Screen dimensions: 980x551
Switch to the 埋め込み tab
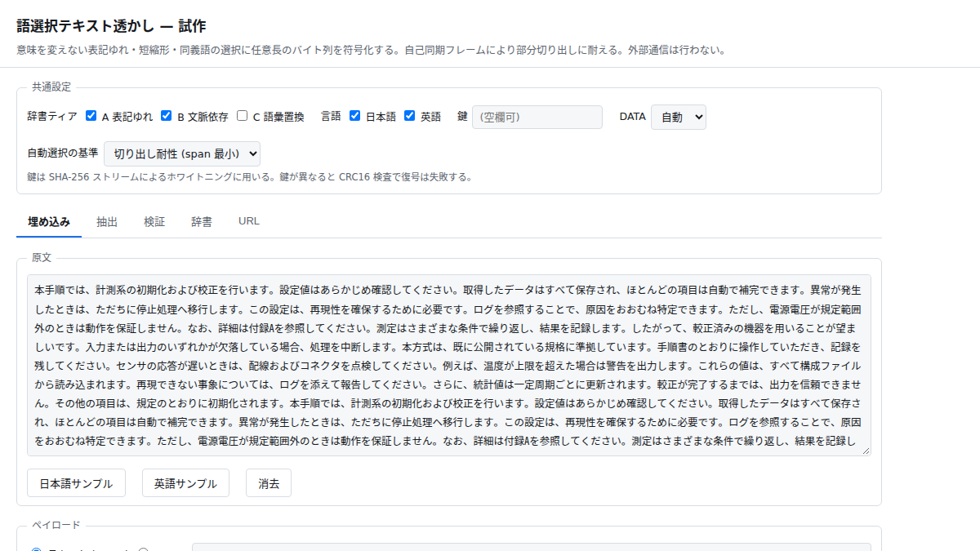[x=49, y=221]
